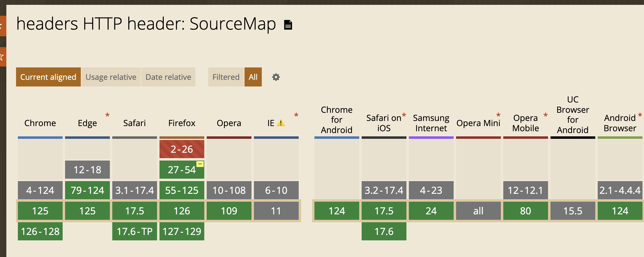
Task: Click the headers HTTP header: SourceMap title
Action: click(146, 24)
